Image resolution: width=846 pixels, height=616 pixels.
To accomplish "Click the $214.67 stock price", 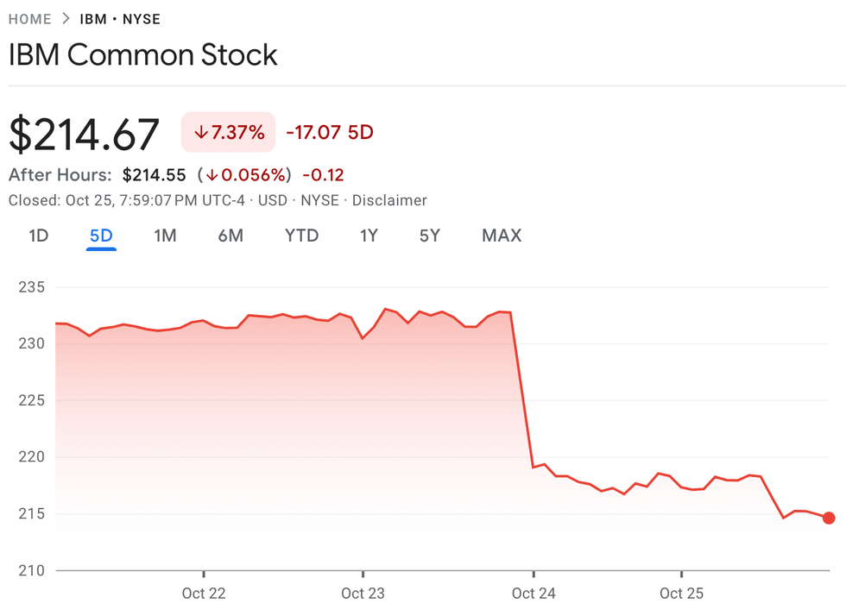I will 85,135.
